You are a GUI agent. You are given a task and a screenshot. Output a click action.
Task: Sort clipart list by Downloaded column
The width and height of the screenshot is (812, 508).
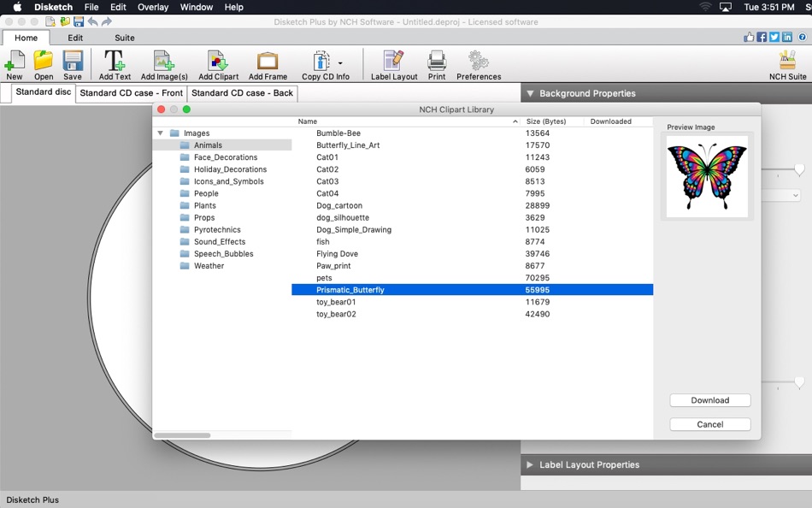pos(618,121)
